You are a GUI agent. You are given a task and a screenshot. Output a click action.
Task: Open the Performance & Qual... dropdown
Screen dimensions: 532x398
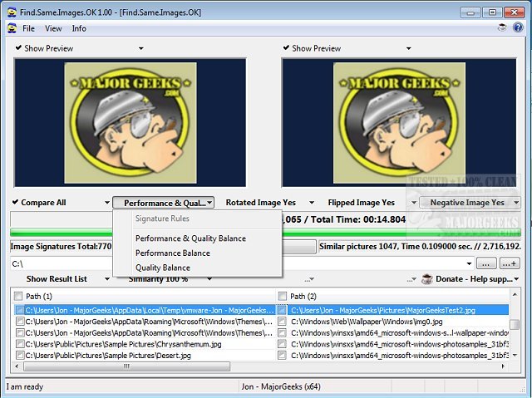coord(163,203)
